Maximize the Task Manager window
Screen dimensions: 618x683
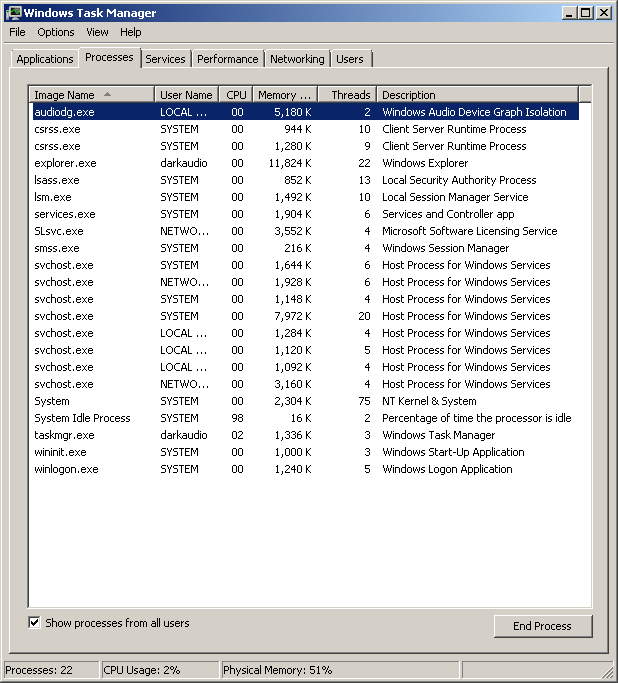point(586,13)
